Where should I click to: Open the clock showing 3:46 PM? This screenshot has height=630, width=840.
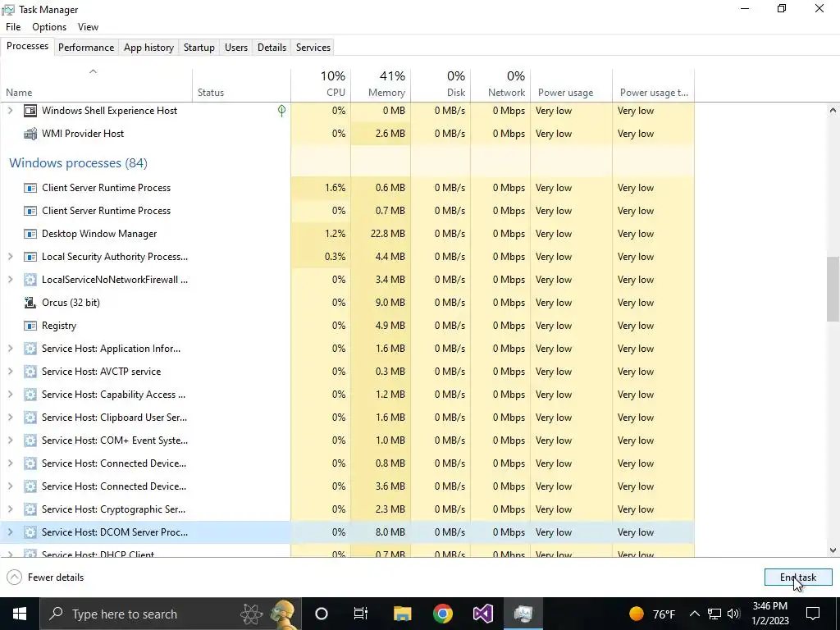coord(770,614)
